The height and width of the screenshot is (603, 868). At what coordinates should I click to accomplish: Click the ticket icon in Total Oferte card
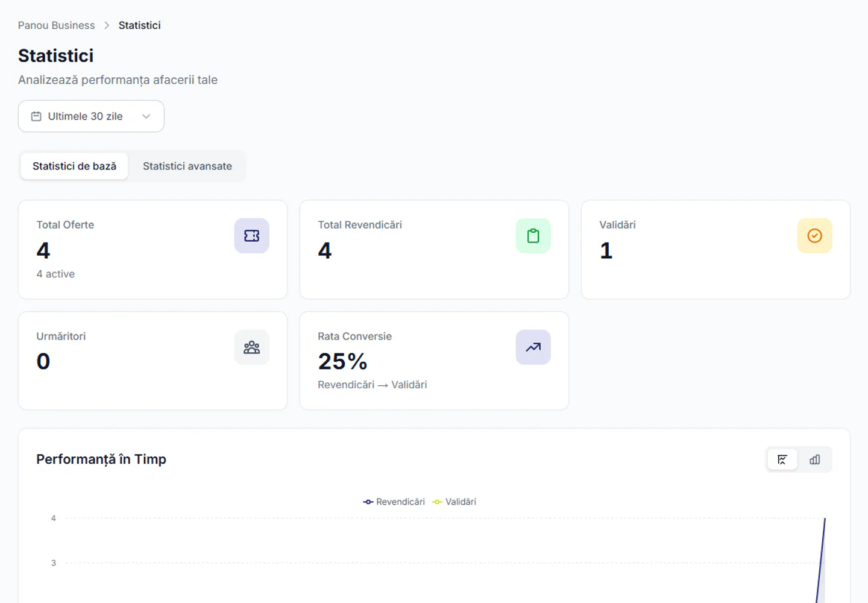pyautogui.click(x=251, y=236)
